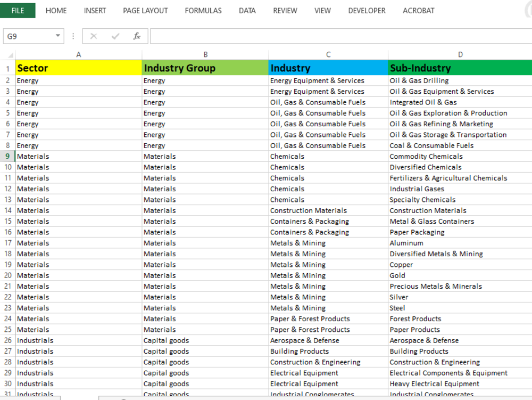
Task: Select the Industry Group header cell
Action: click(x=205, y=68)
